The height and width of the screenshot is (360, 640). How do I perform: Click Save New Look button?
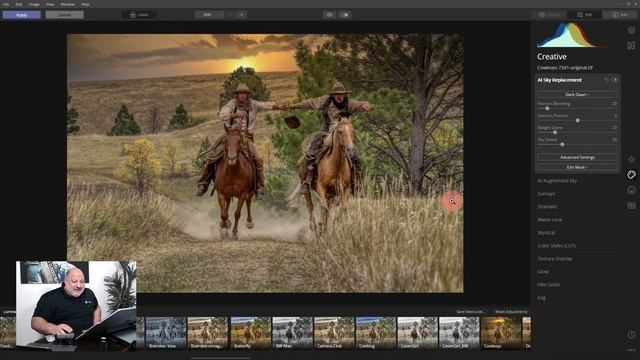pos(470,312)
